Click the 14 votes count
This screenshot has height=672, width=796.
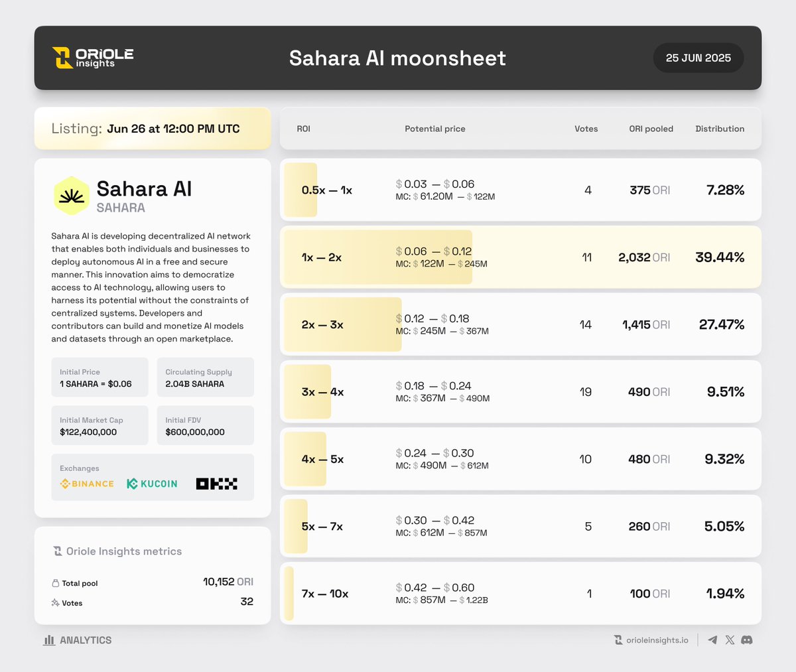point(586,324)
